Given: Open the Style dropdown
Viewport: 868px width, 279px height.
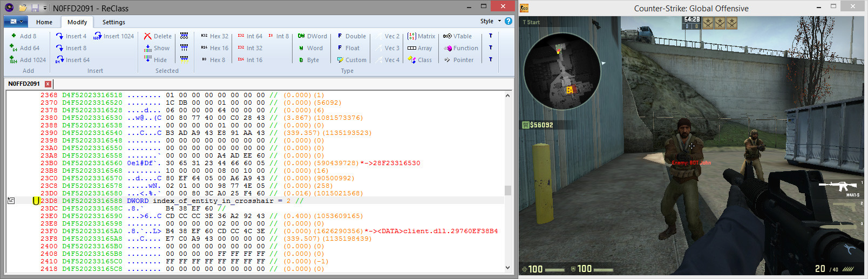Looking at the screenshot, I should (491, 21).
